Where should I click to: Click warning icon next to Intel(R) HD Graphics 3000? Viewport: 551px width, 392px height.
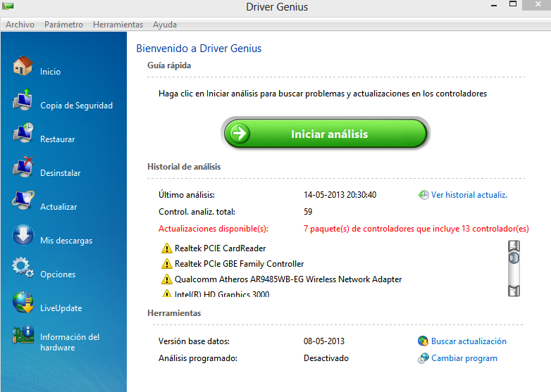[x=166, y=293]
